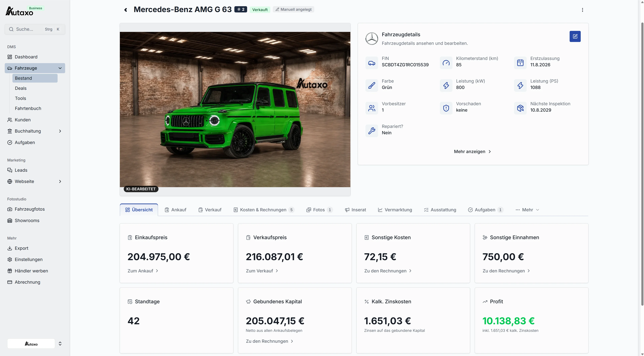Collapse the Fahrzeuge sidebar section
The height and width of the screenshot is (356, 644).
[60, 68]
